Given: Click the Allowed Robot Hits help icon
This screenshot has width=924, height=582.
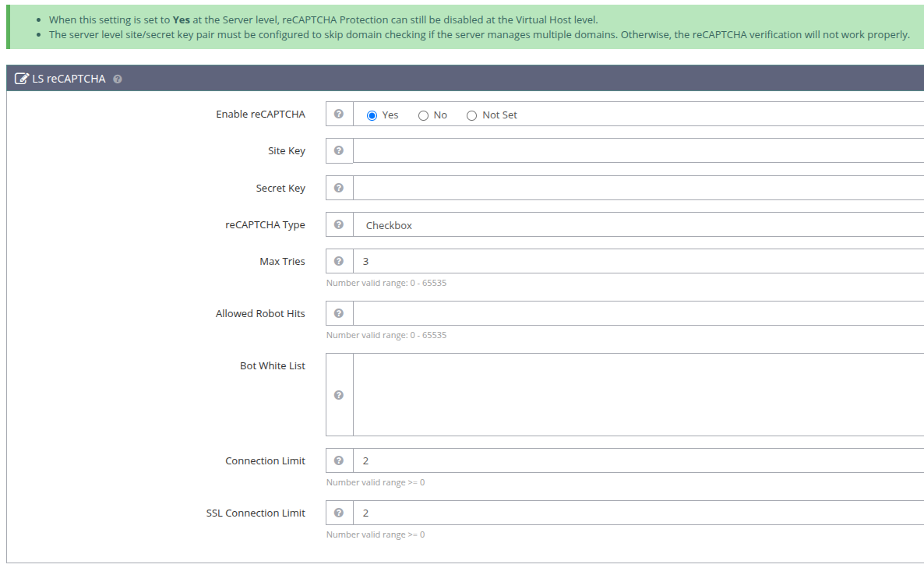Looking at the screenshot, I should coord(339,313).
